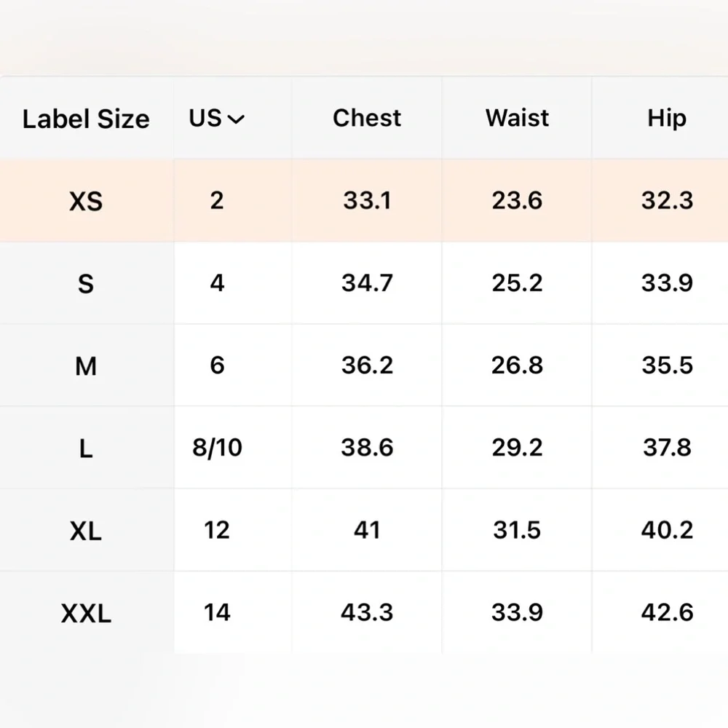
Task: Click the hip value 42.6
Action: (667, 612)
